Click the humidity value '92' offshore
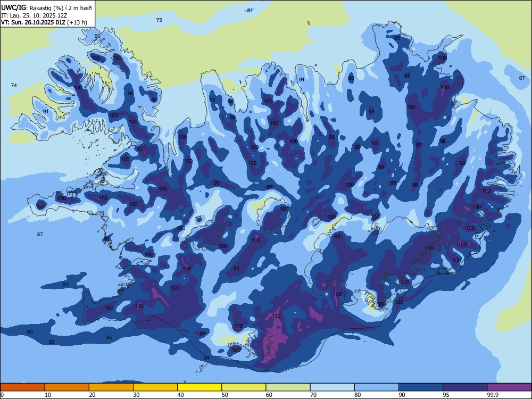The image size is (532, 399). coord(52,342)
